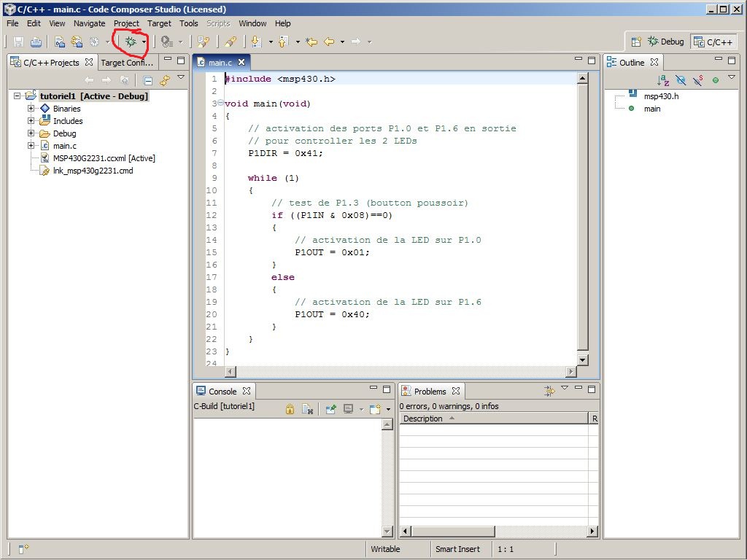The height and width of the screenshot is (560, 747).
Task: Sort problems by the Description column header
Action: 494,419
